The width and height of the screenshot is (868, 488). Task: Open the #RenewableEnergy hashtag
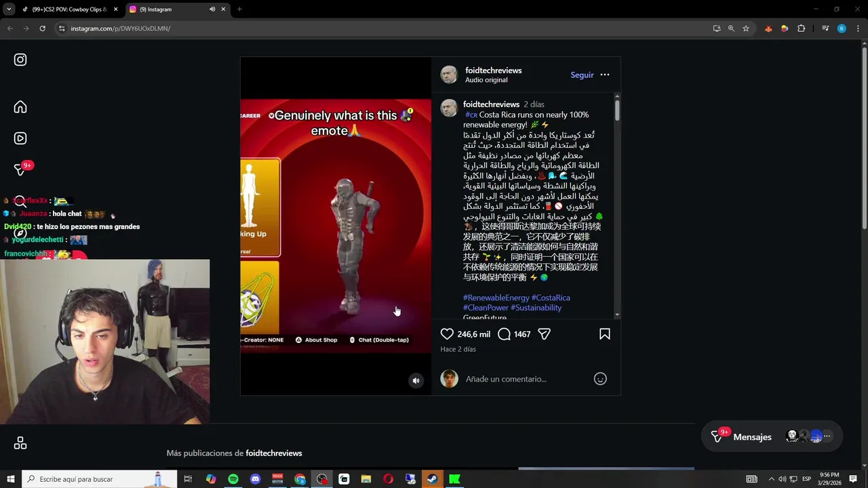pyautogui.click(x=496, y=298)
